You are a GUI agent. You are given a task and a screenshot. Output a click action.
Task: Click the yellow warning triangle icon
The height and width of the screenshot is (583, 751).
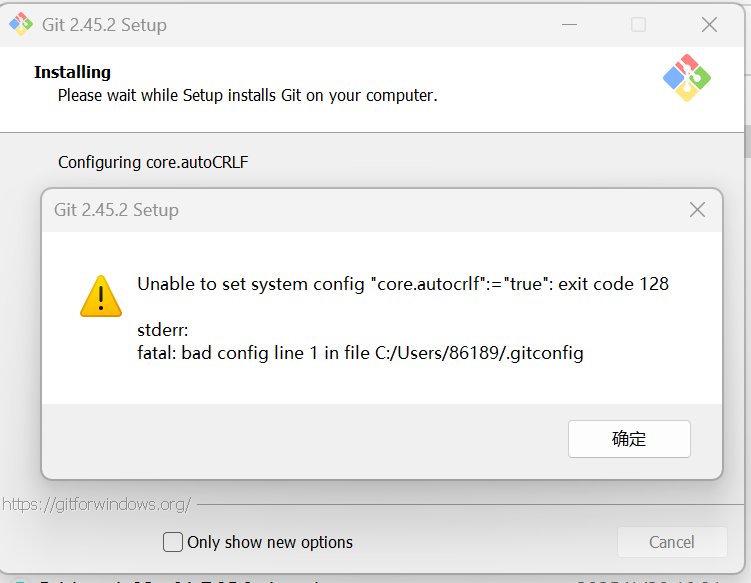pos(101,296)
